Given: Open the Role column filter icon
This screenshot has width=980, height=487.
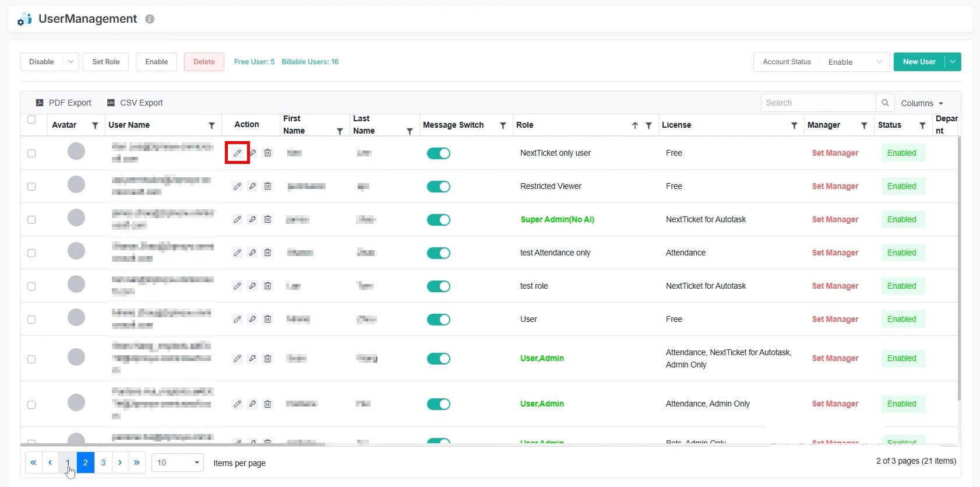Looking at the screenshot, I should tap(648, 125).
